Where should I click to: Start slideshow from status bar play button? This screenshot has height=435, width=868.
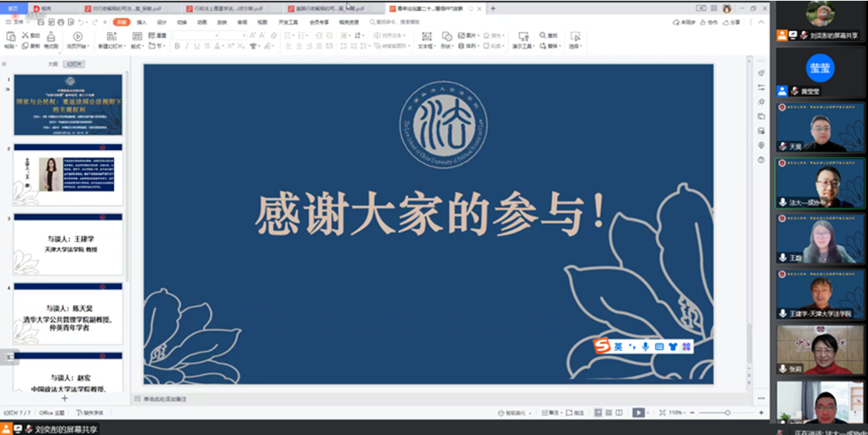coord(637,413)
